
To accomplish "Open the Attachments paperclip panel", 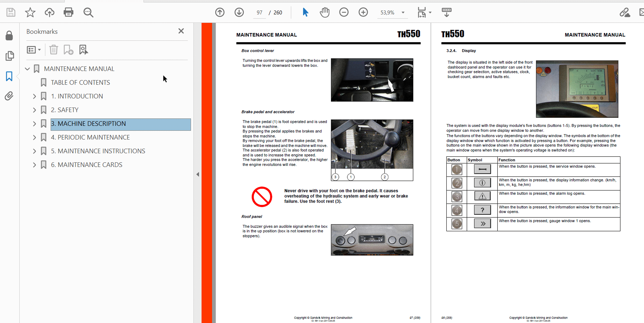I will pyautogui.click(x=9, y=96).
